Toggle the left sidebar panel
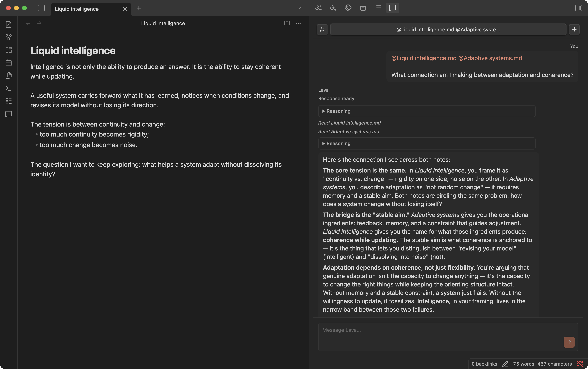 (x=41, y=8)
